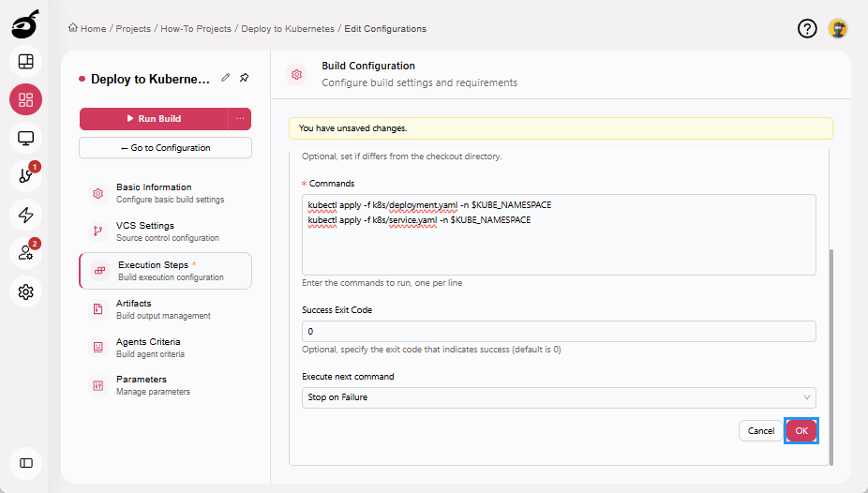Click the pin icon next to title
868x493 pixels.
pyautogui.click(x=244, y=78)
